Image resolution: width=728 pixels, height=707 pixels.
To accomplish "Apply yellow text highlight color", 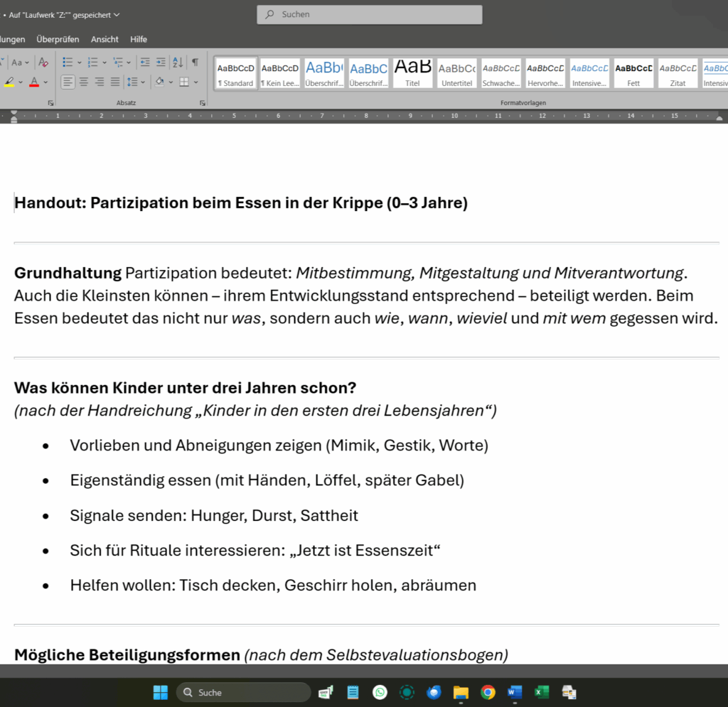I will (9, 82).
